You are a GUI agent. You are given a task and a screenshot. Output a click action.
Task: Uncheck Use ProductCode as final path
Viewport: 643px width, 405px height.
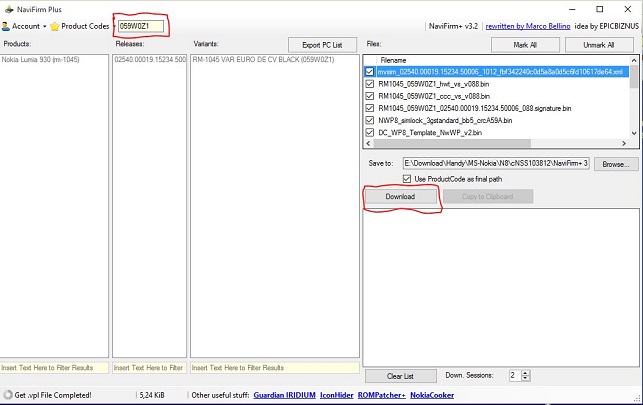[407, 178]
